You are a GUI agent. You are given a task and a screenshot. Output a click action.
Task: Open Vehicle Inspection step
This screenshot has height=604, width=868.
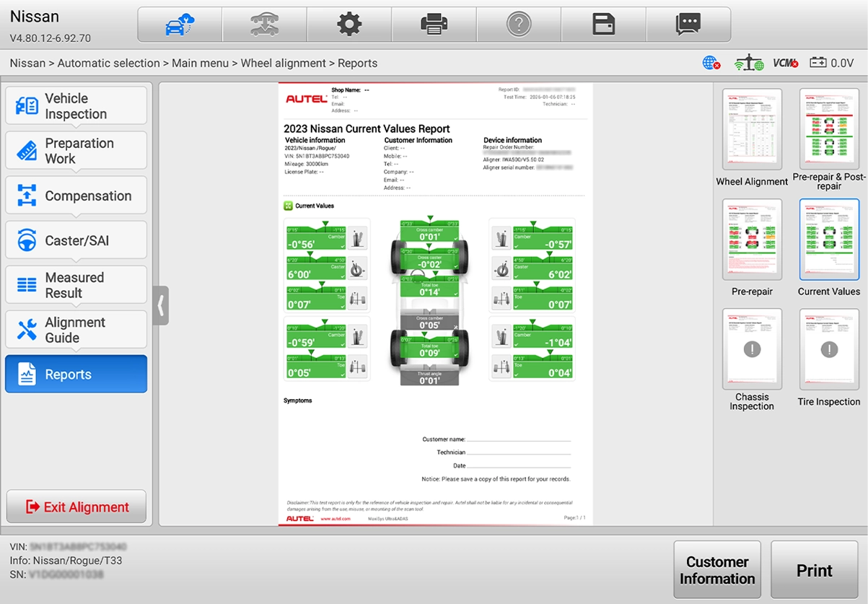pos(76,106)
